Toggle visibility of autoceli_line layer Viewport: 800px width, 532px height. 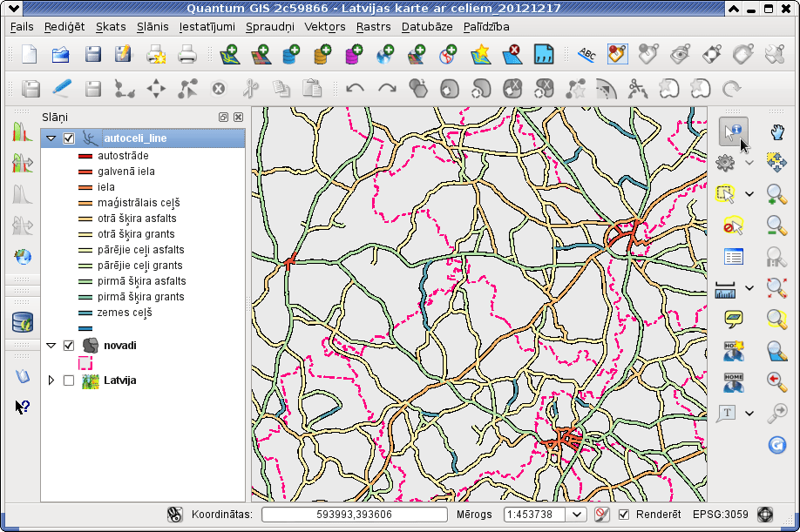[69, 138]
